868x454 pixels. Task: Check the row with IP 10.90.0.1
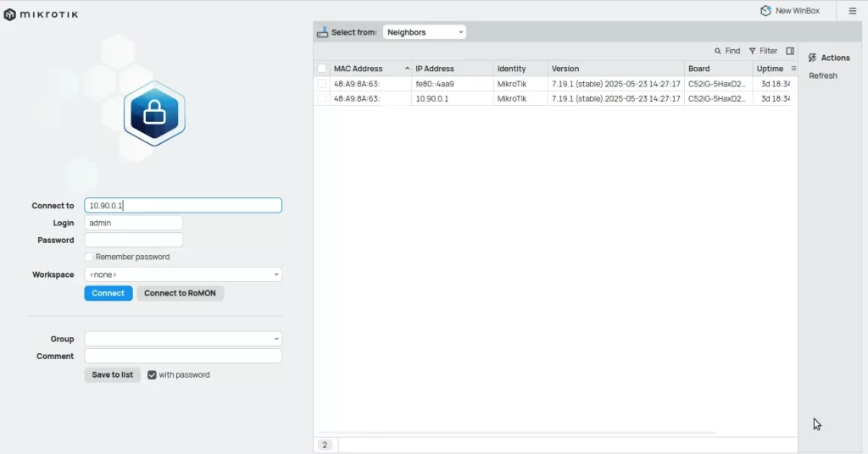click(321, 98)
